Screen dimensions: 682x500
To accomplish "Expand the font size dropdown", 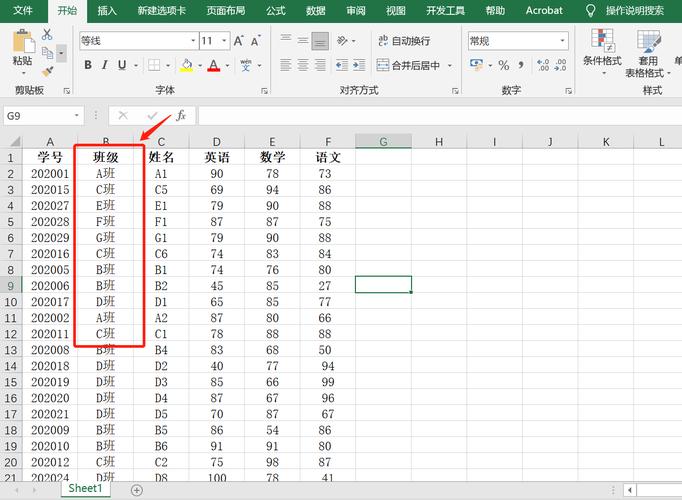I will (222, 41).
